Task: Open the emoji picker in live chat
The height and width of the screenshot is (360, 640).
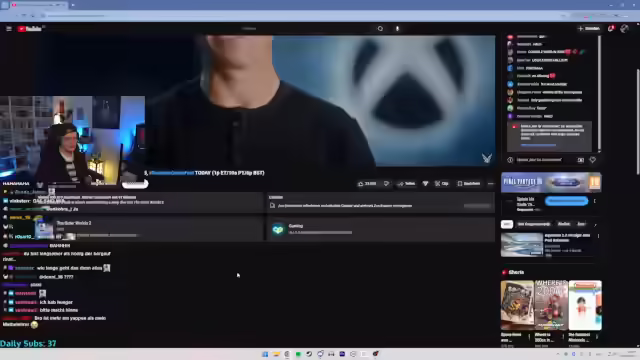Action: coord(581,160)
